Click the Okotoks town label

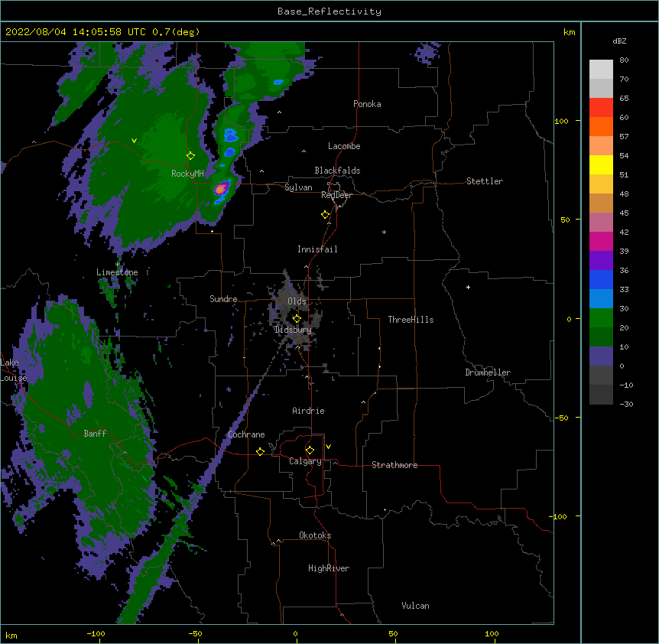(315, 535)
